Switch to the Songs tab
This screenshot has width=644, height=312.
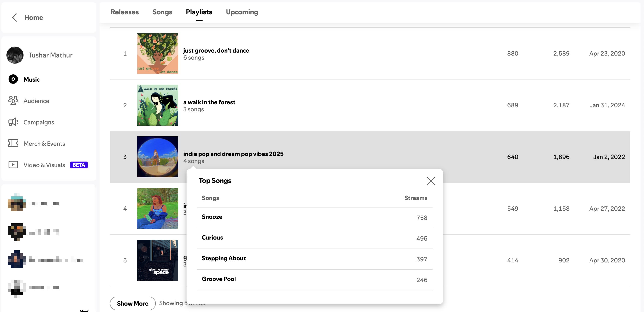pos(162,12)
